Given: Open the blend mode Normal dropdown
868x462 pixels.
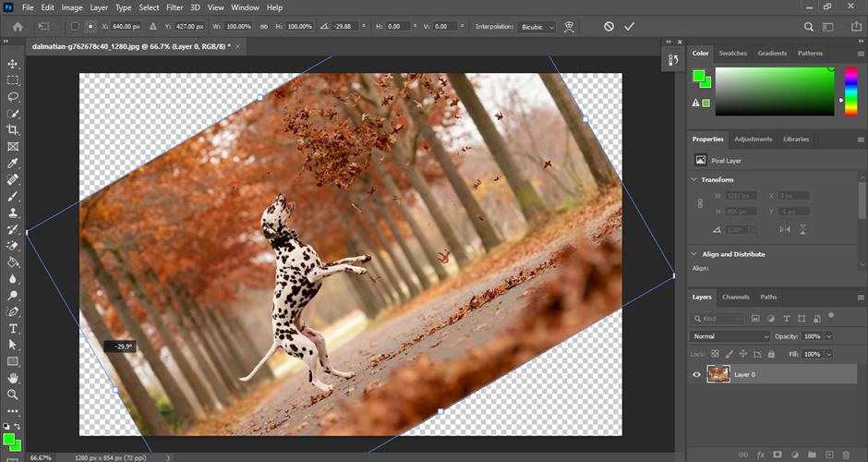Looking at the screenshot, I should (x=729, y=336).
